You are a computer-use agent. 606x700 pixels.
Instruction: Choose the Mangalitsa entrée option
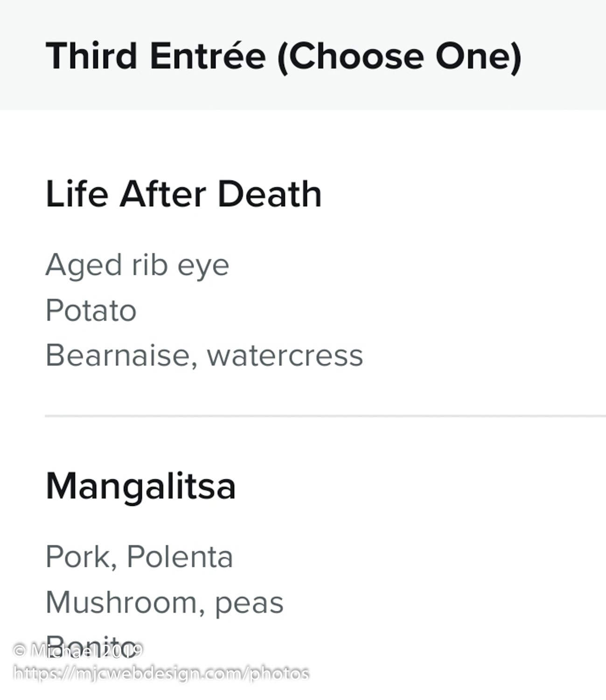pyautogui.click(x=140, y=486)
